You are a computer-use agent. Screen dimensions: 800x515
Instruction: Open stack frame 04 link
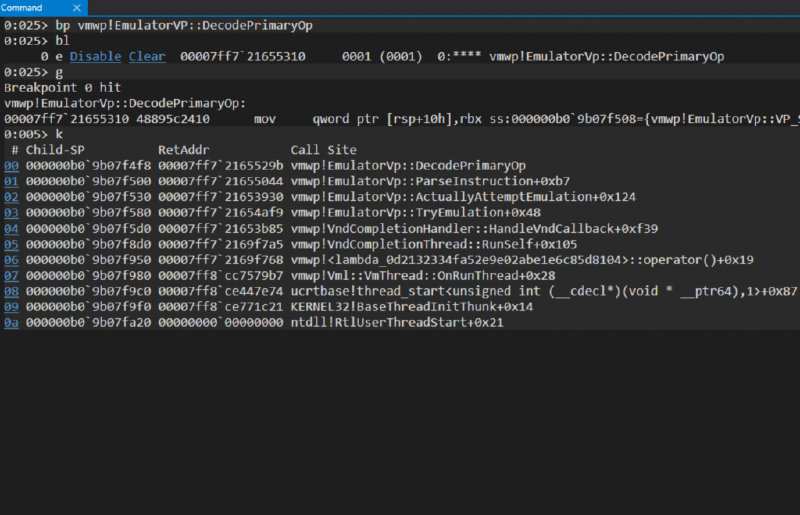[x=11, y=229]
